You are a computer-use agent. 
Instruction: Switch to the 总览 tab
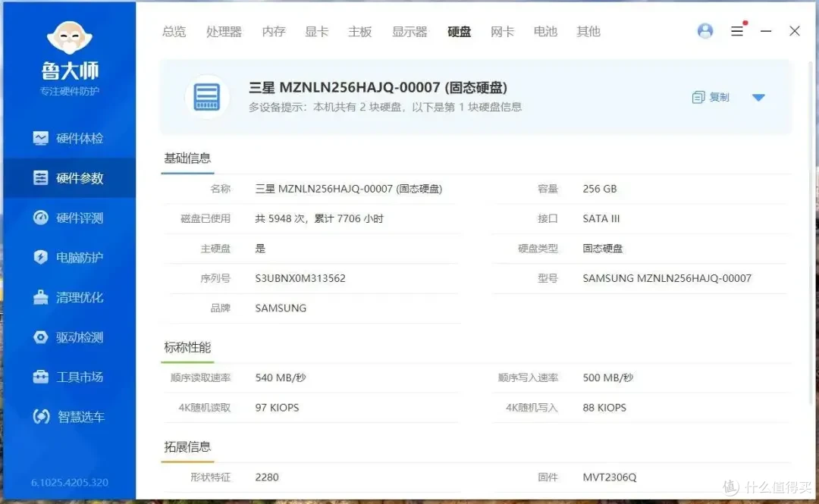174,32
